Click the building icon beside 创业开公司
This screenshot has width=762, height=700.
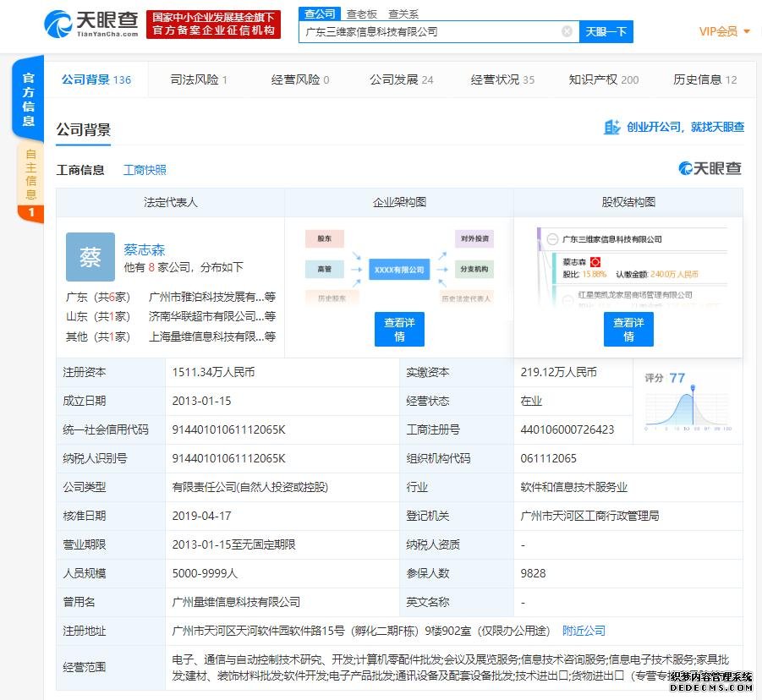click(x=611, y=128)
